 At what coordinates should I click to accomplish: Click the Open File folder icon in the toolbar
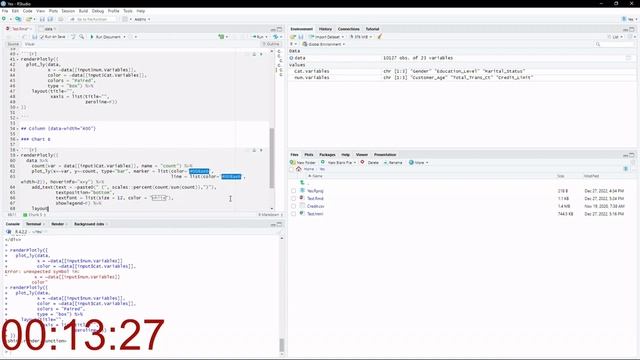(29, 19)
